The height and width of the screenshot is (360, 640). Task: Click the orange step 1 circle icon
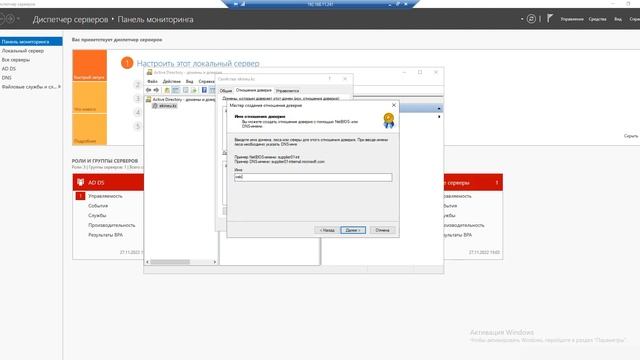pos(127,63)
